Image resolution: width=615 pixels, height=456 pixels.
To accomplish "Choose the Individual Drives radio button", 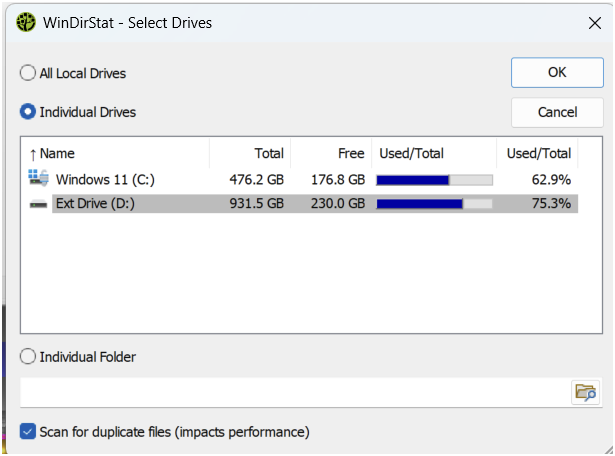I will click(28, 112).
